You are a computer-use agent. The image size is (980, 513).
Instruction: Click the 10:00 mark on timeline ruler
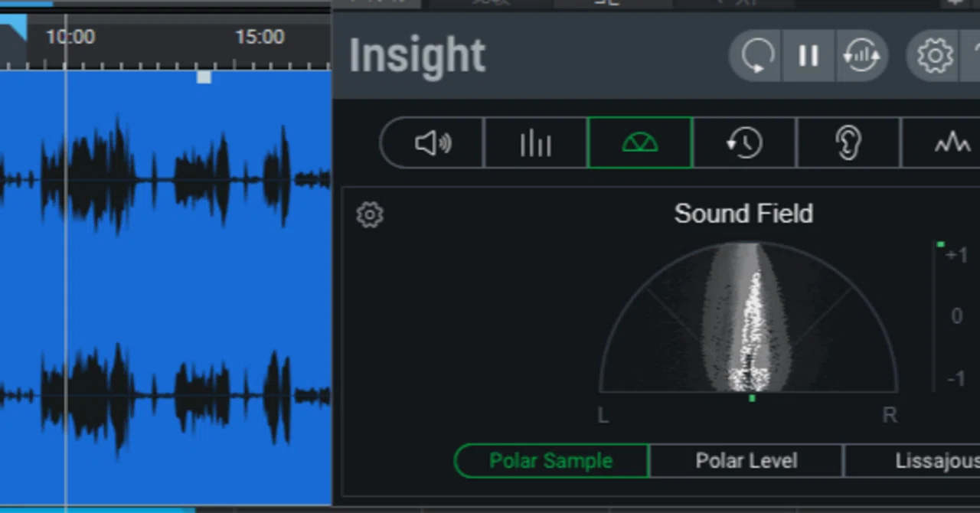[70, 37]
